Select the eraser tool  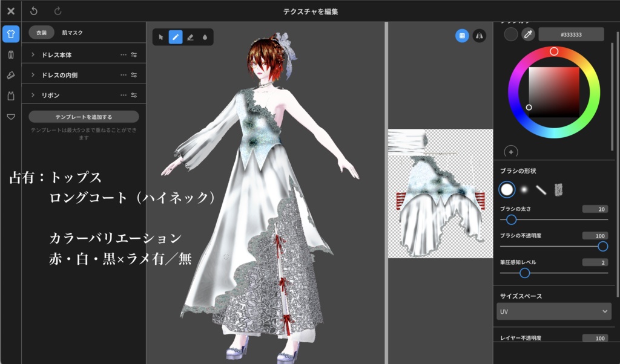[190, 37]
